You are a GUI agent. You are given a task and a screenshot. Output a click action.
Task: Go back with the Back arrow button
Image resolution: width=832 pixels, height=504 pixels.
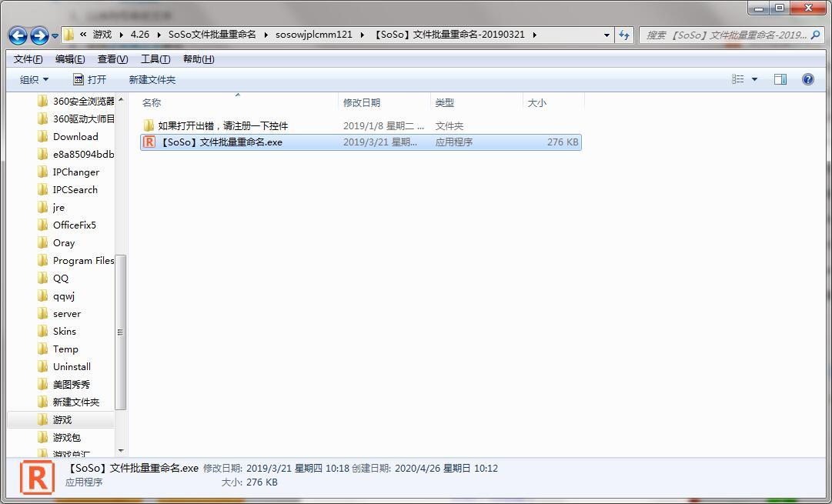18,35
